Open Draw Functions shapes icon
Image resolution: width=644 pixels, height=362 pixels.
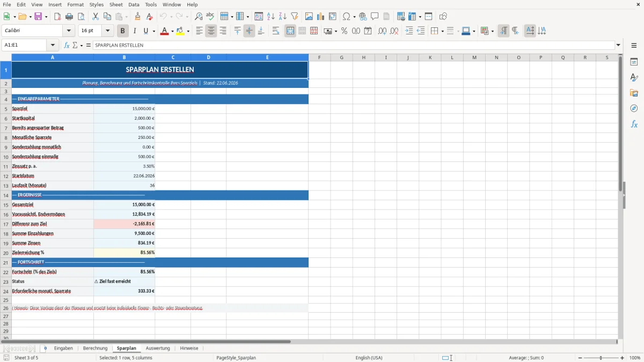(x=443, y=17)
